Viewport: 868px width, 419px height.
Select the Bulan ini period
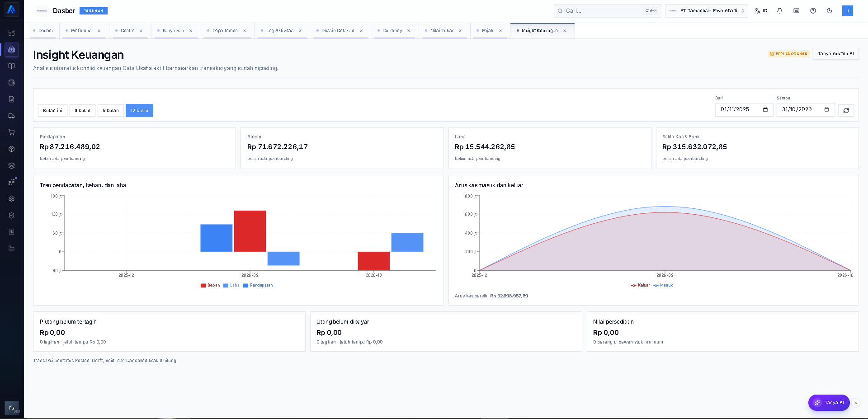(x=52, y=111)
